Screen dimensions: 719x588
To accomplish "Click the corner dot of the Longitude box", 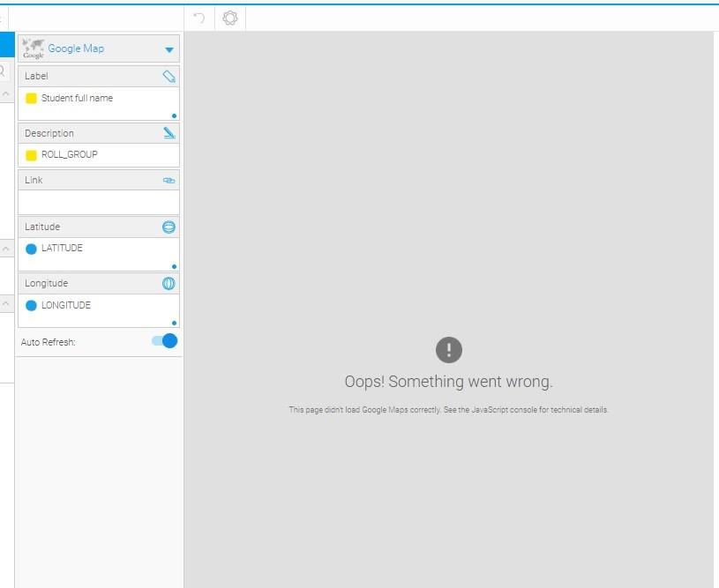I will [x=175, y=324].
